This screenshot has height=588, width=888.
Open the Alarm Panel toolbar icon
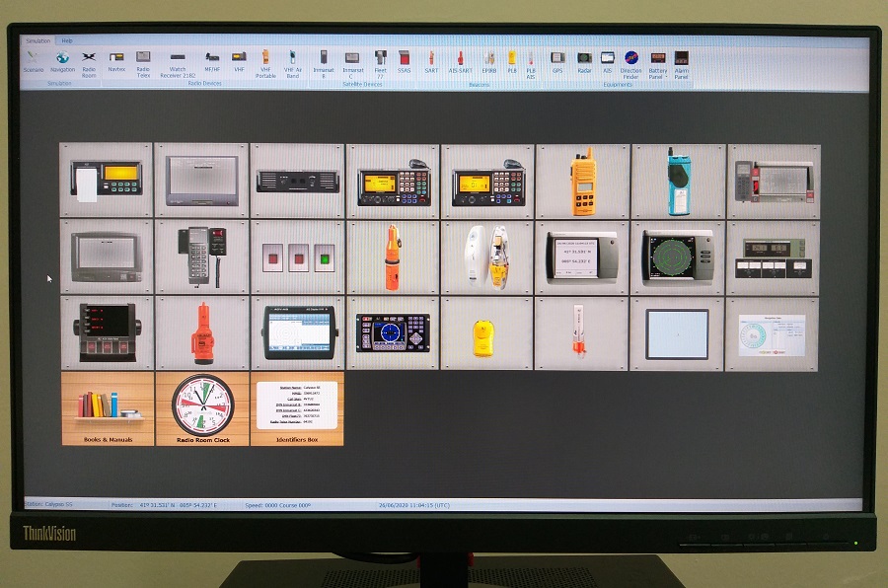[682, 59]
